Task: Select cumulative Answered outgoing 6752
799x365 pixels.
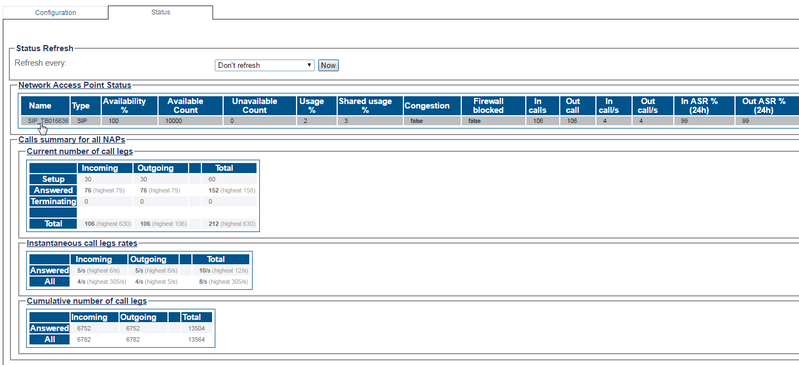Action: 132,329
